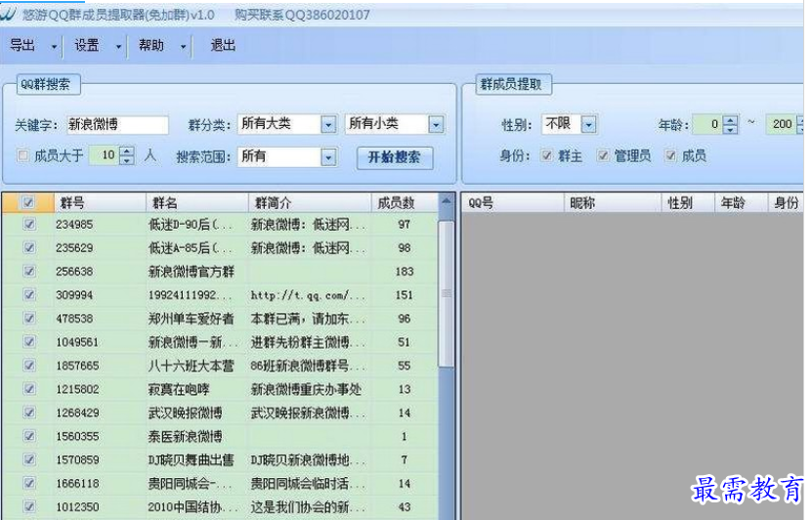Image resolution: width=812 pixels, height=520 pixels.
Task: Sort by the 群简介 column header
Action: [x=310, y=203]
